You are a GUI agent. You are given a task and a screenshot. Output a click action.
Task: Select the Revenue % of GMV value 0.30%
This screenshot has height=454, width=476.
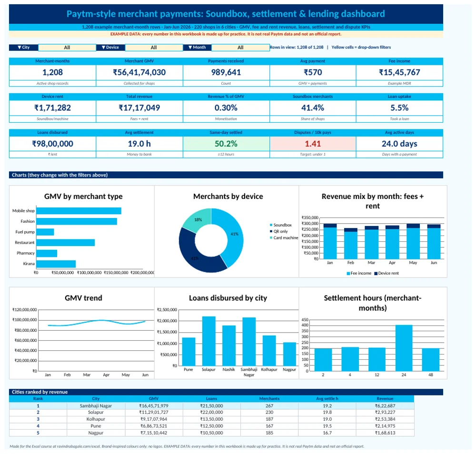[226, 108]
